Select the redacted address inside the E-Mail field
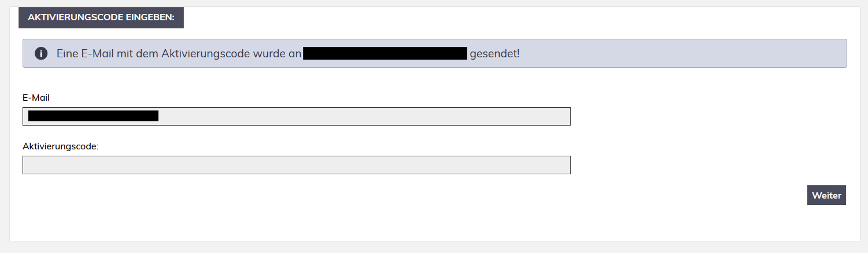The image size is (868, 253). tap(93, 116)
